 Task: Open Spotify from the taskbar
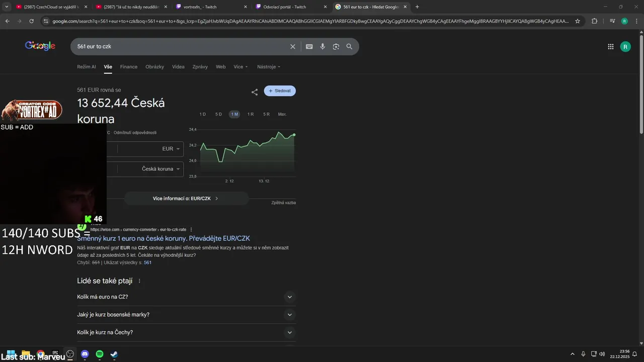pos(100,354)
